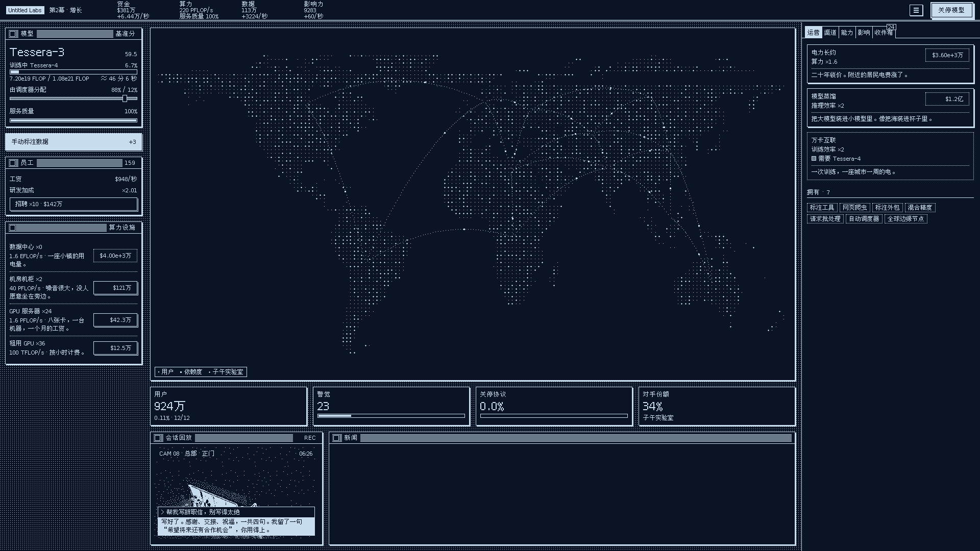Click the 自动调度器 owned tag
Viewport: 980px width, 551px height.
(x=864, y=219)
